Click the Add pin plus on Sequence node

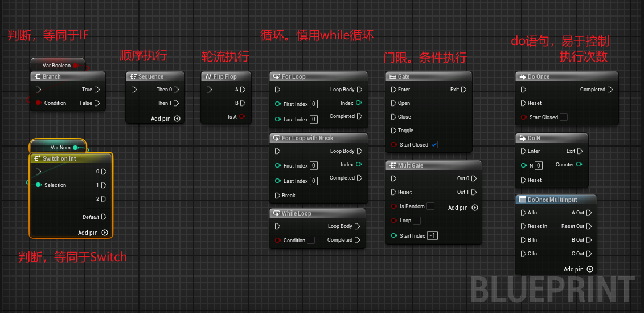click(x=177, y=119)
